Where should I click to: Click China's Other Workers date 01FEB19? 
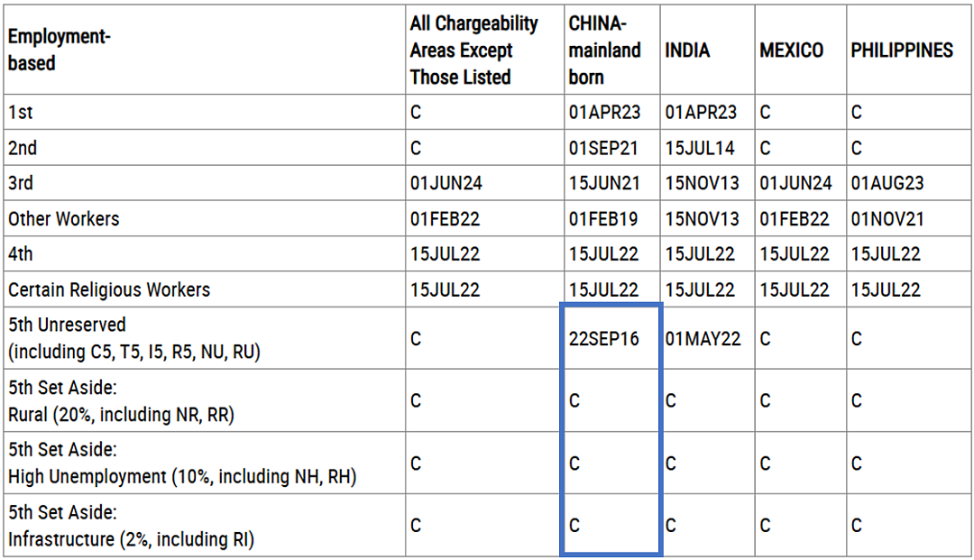603,219
